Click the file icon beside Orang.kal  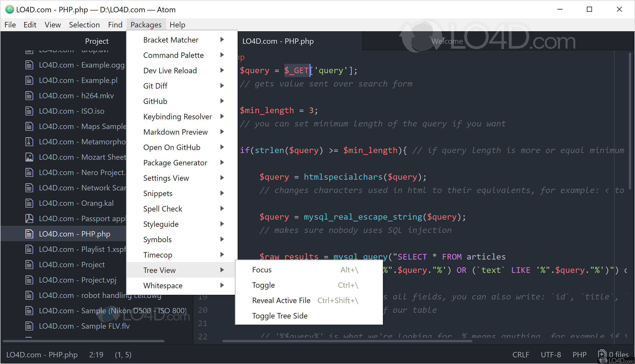point(29,203)
